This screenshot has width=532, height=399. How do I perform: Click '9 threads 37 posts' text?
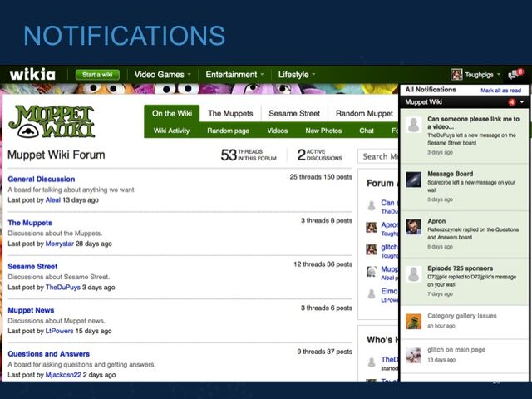coord(325,352)
